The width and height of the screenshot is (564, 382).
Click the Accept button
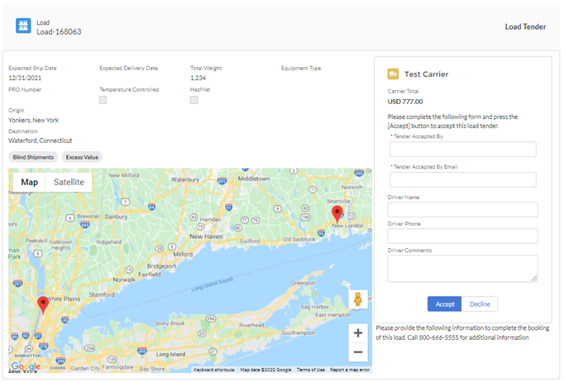coord(445,304)
